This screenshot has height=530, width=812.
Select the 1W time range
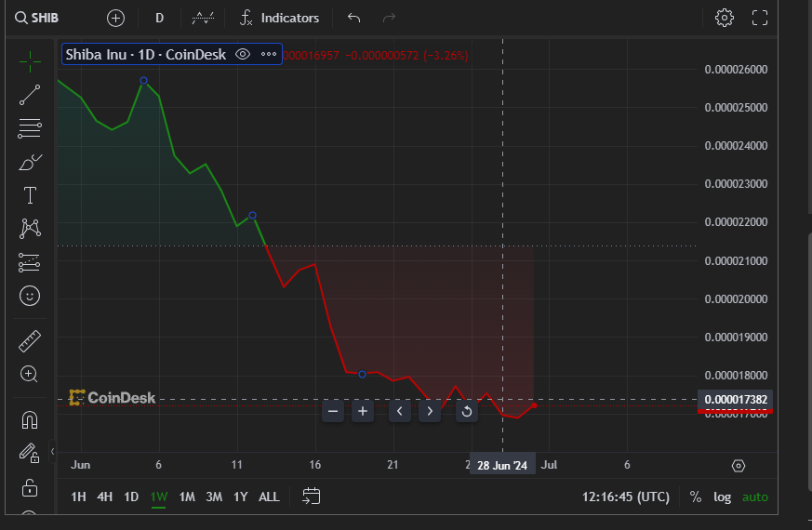[x=158, y=497]
